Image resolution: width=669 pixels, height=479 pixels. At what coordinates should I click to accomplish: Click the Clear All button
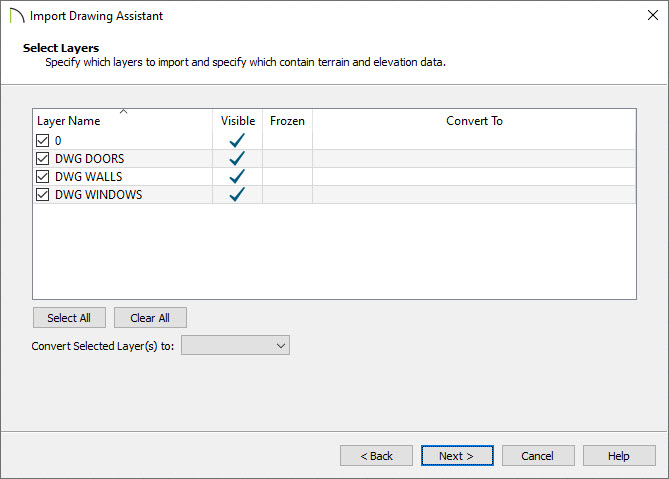point(150,318)
